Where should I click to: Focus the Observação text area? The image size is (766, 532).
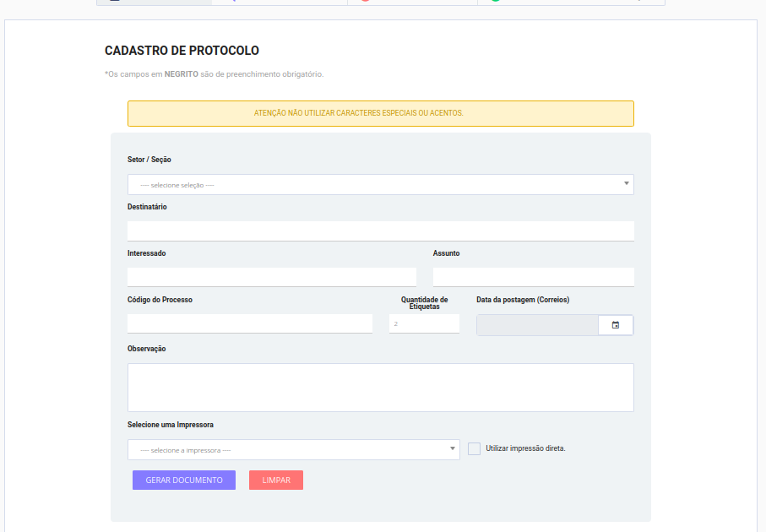pos(381,388)
